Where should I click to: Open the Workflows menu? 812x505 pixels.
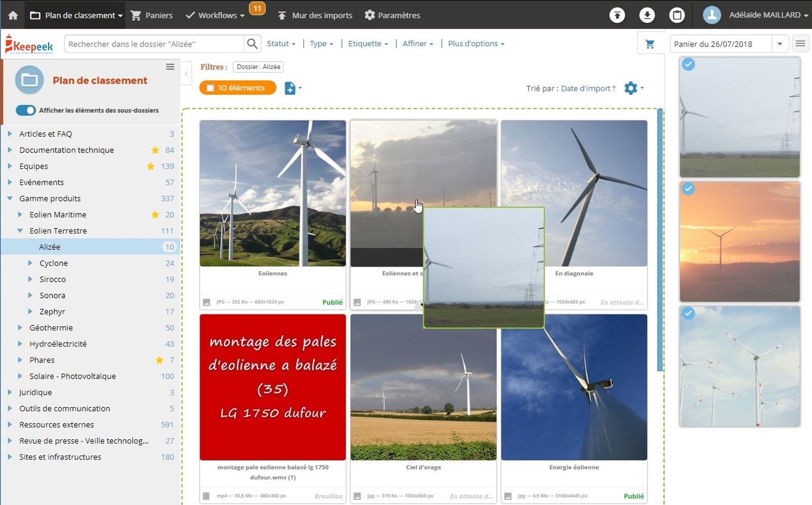click(x=215, y=15)
